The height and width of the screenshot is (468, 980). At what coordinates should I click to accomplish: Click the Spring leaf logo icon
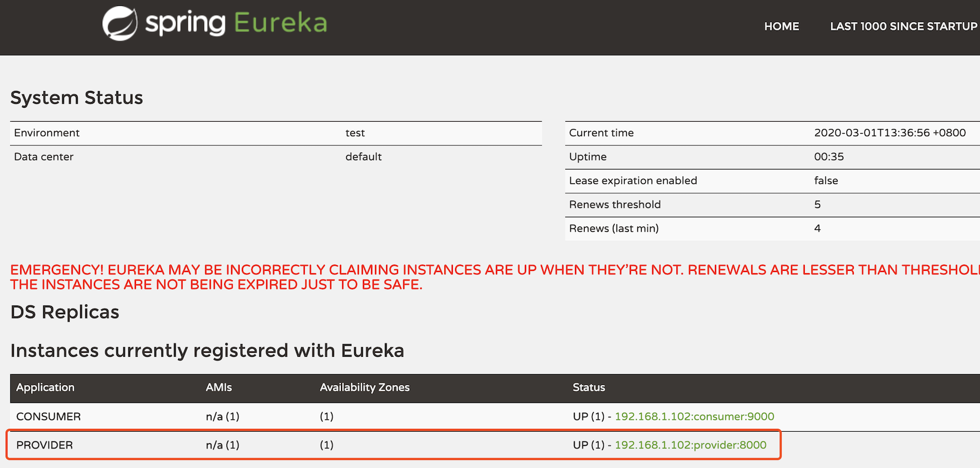(x=120, y=24)
